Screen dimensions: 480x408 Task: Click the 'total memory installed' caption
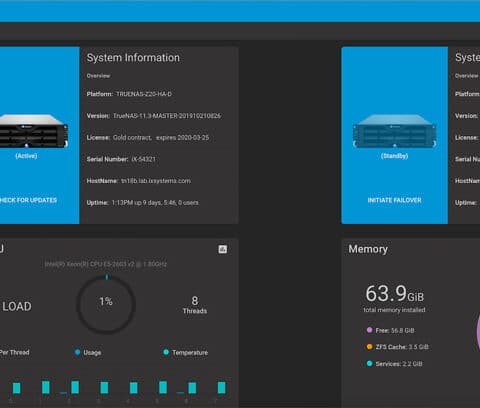coord(394,310)
